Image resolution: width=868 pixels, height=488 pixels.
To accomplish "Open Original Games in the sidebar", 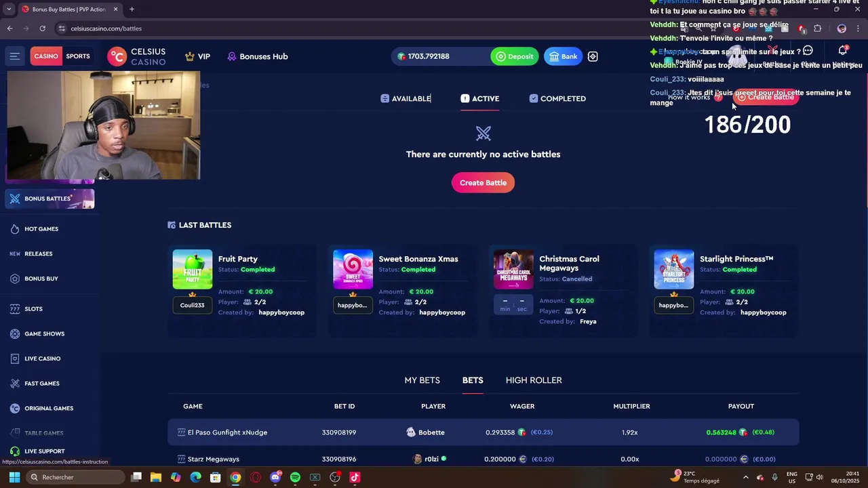I will (49, 409).
